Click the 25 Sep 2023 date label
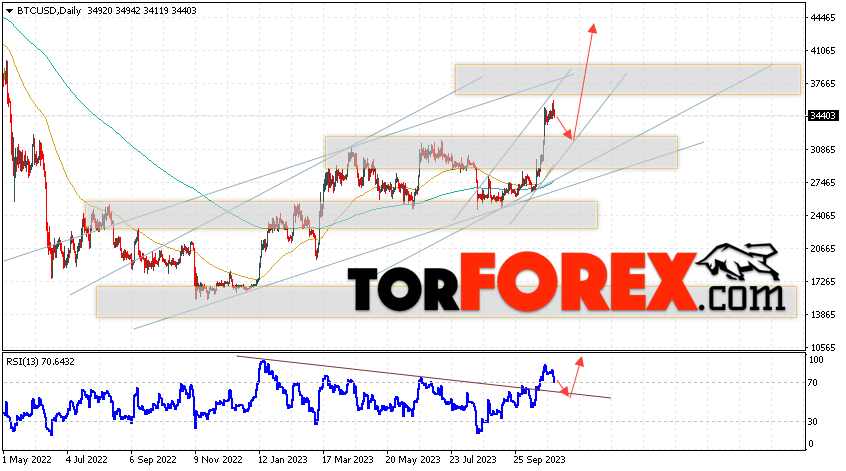This screenshot has width=846, height=471. [540, 460]
